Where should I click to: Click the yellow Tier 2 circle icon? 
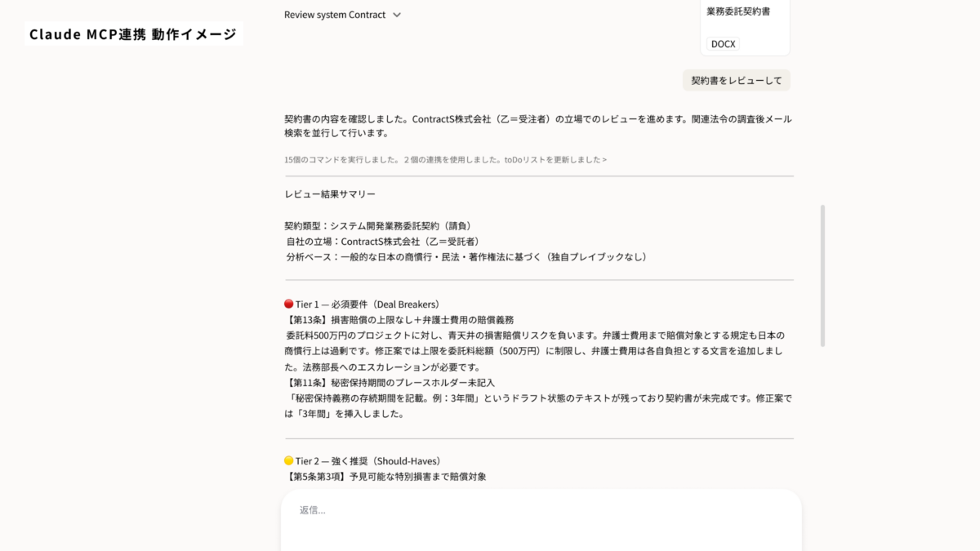pos(288,460)
